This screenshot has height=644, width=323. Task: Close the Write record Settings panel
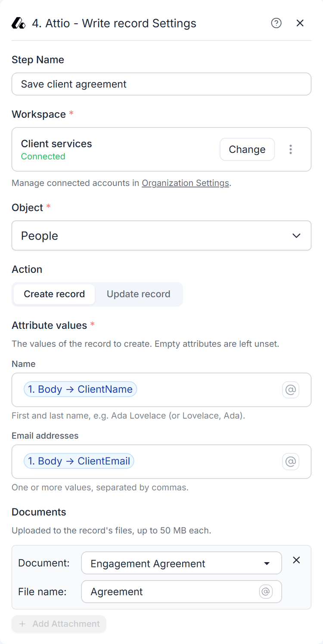point(300,23)
